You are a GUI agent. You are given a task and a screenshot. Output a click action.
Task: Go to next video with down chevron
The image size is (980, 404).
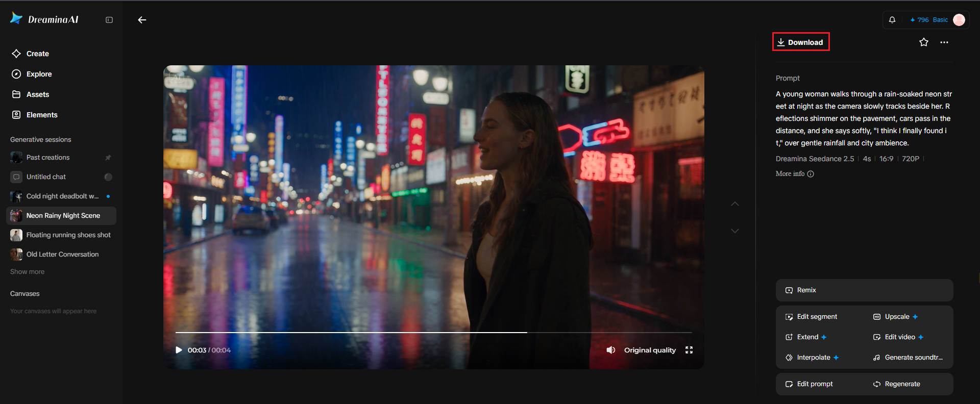[x=735, y=231]
